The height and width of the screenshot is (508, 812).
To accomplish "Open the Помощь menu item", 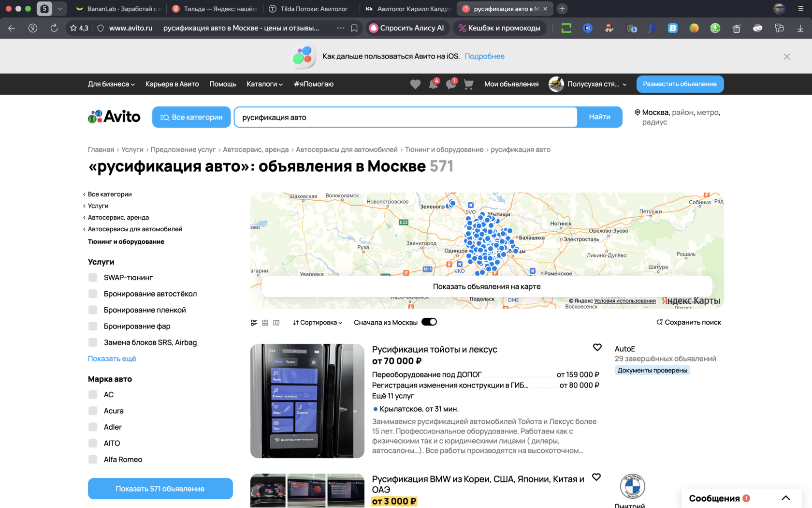I will click(x=223, y=84).
